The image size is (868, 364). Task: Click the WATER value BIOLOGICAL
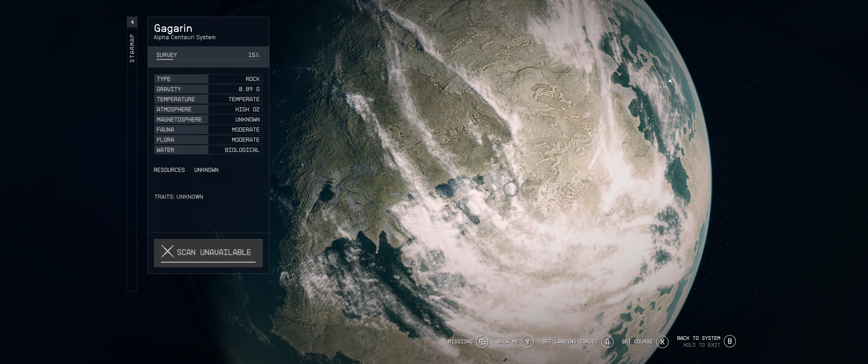242,150
